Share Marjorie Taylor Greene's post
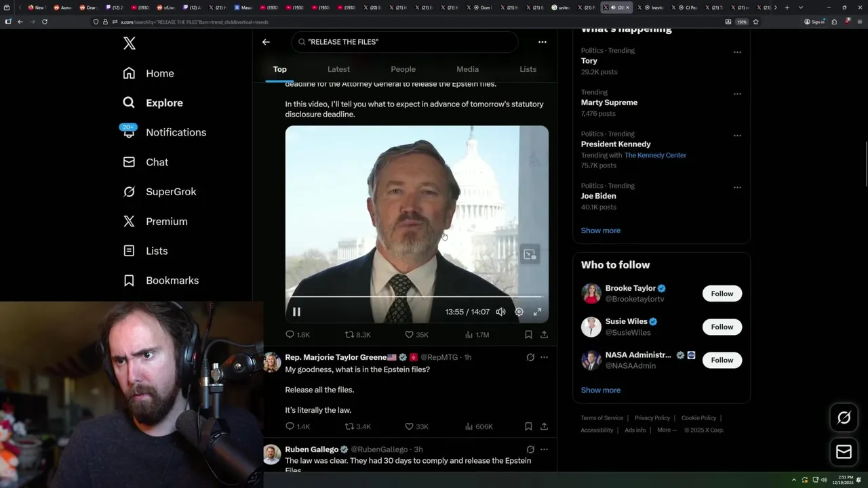The image size is (868, 488). [544, 427]
